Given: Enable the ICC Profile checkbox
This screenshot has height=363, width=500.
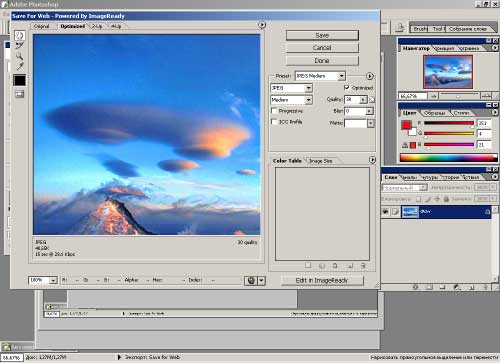Looking at the screenshot, I should 274,122.
